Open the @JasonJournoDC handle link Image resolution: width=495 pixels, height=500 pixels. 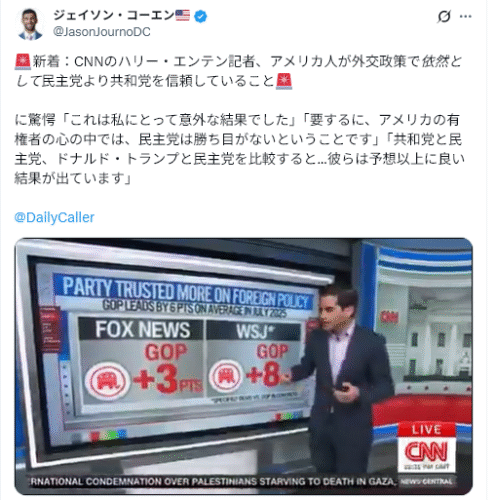tap(102, 32)
